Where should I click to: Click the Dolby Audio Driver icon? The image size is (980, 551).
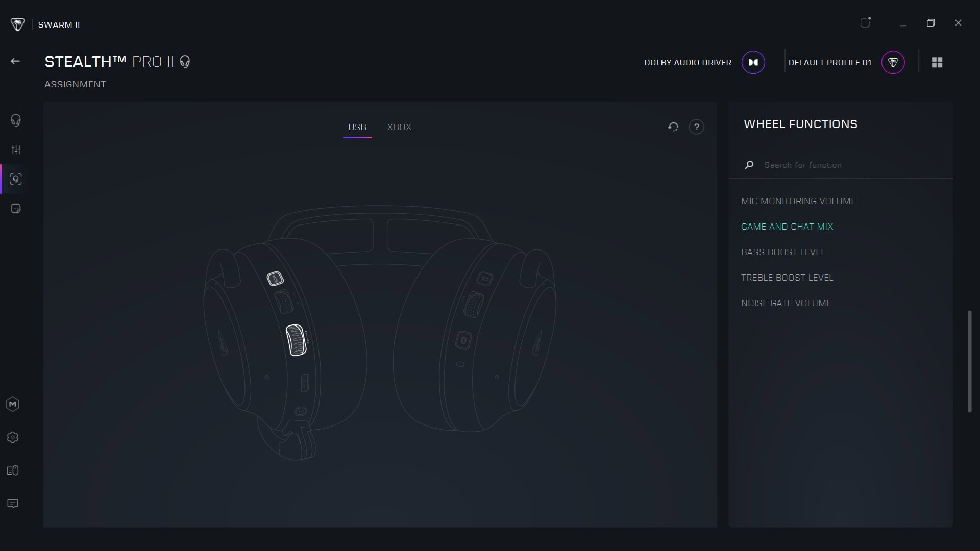[753, 62]
